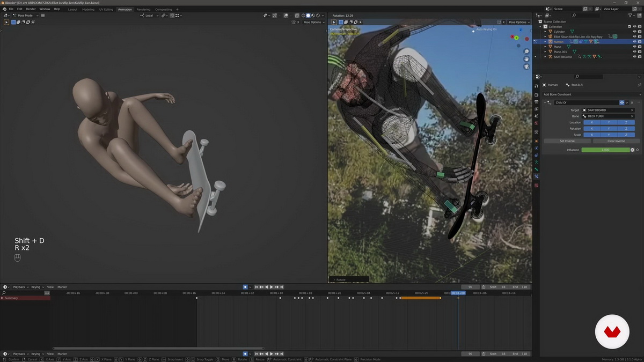Open the Physics properties tab
644x362 pixels.
click(x=536, y=148)
